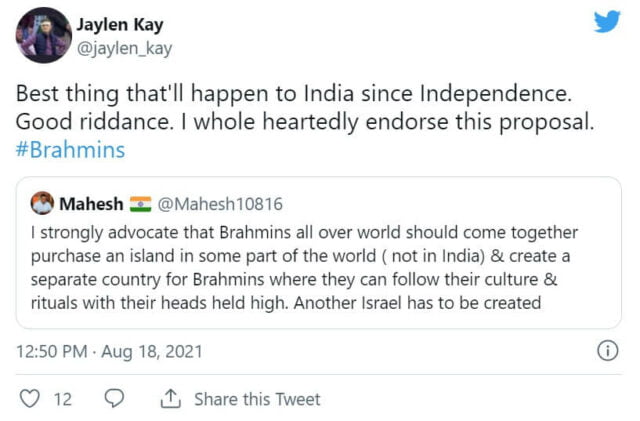Screen dimensions: 640x421
Task: Click the reply speech bubble icon
Action: [x=114, y=399]
